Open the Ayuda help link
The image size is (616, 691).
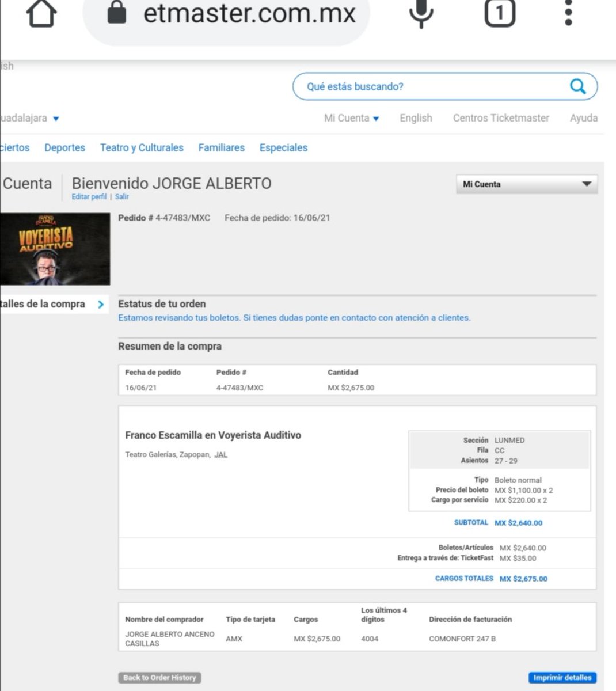tap(584, 118)
